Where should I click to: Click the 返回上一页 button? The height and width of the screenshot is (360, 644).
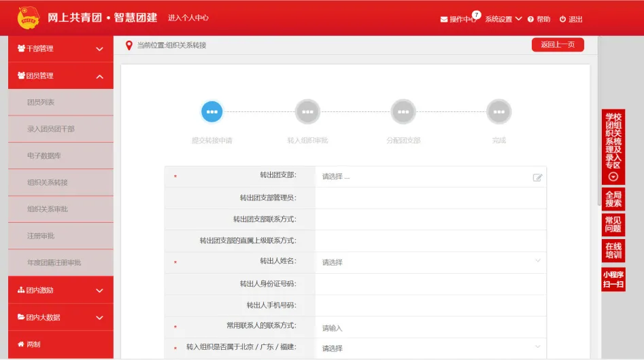point(557,45)
